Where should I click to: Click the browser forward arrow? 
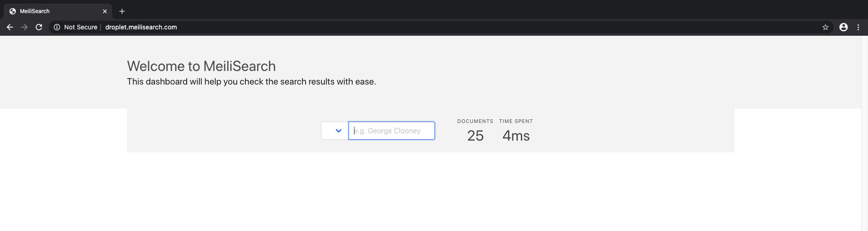click(x=24, y=27)
